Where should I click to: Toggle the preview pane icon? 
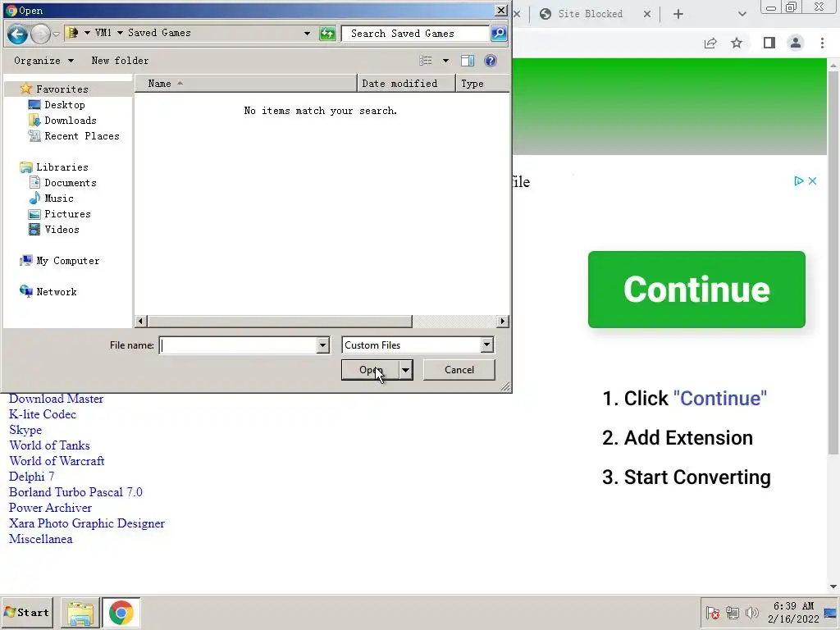(x=468, y=61)
